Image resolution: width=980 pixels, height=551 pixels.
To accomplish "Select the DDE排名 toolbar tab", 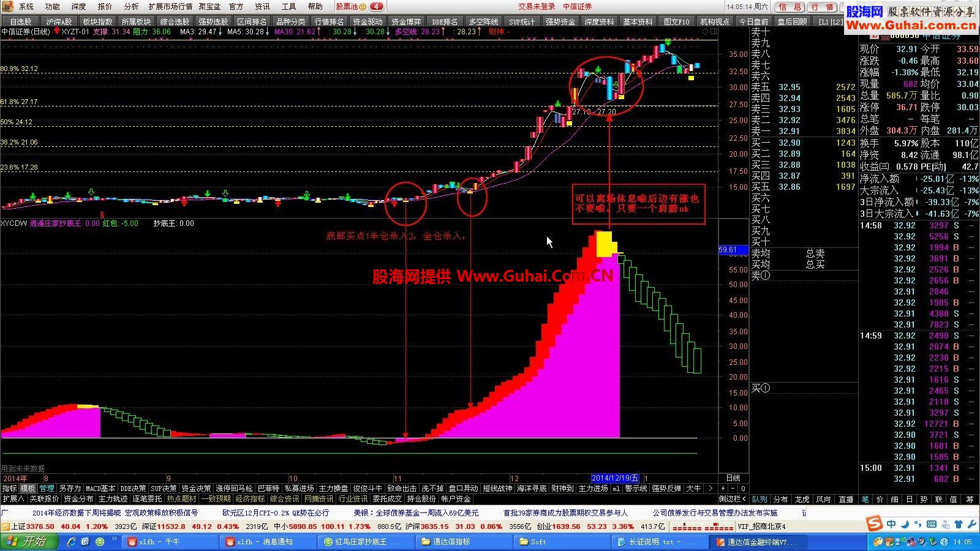I will pos(444,21).
